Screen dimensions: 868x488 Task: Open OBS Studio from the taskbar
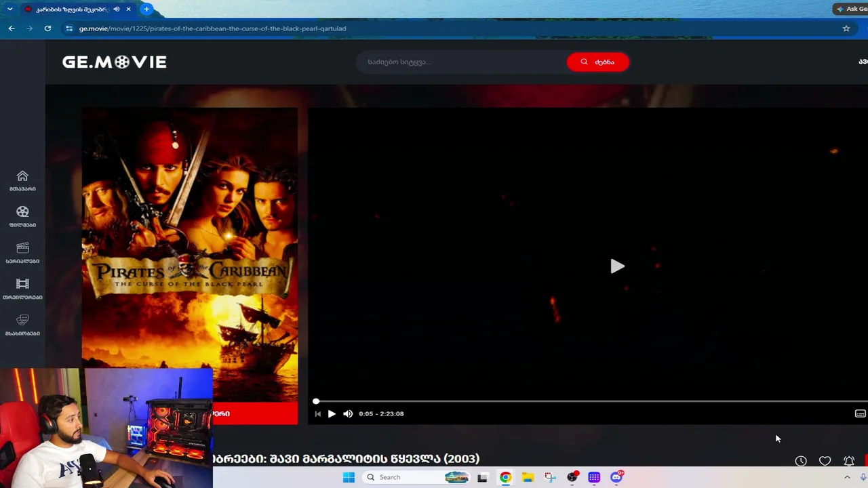[572, 477]
